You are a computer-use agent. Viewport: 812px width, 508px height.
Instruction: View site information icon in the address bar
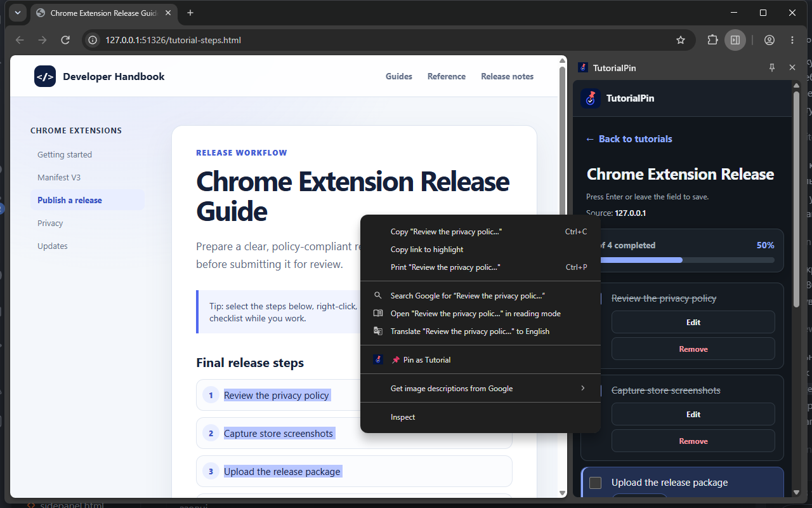point(93,40)
